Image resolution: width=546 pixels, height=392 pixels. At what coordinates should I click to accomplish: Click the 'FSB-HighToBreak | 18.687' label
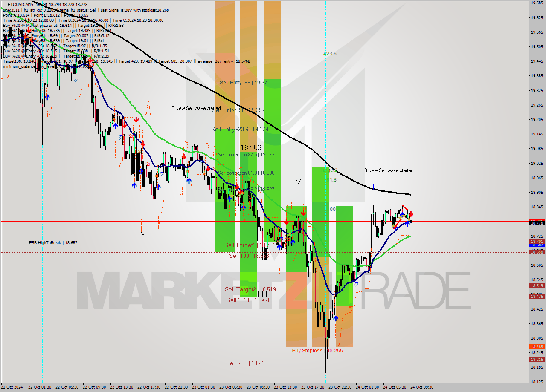[x=53, y=243]
